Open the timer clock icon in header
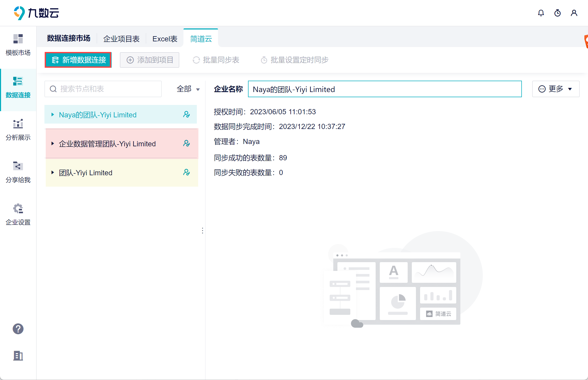Viewport: 588px width, 380px height. point(557,13)
